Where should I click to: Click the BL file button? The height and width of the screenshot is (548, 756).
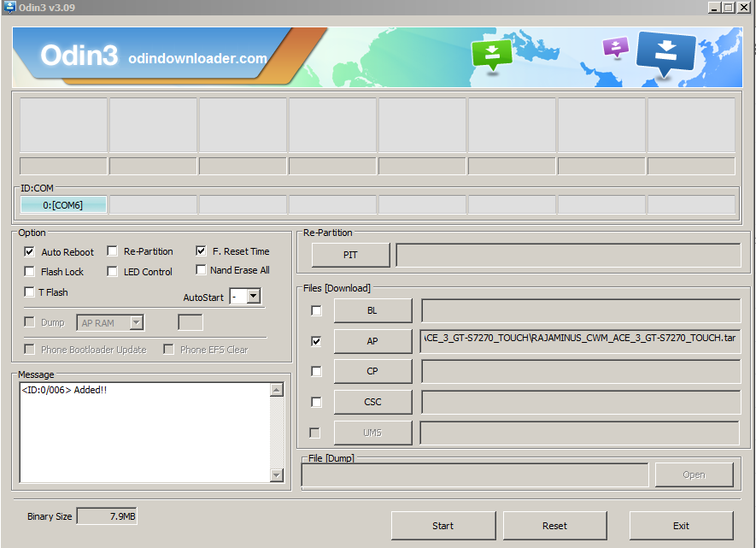pyautogui.click(x=372, y=310)
